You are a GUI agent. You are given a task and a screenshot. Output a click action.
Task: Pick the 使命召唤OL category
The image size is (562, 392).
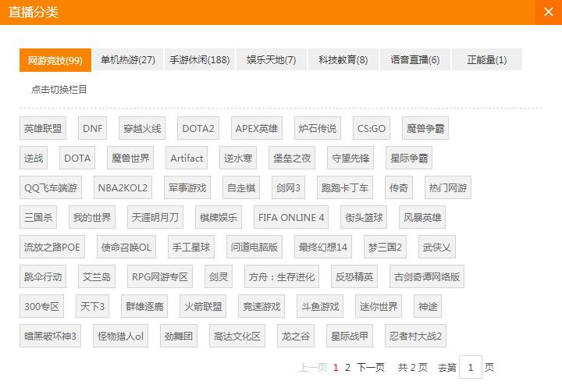126,247
